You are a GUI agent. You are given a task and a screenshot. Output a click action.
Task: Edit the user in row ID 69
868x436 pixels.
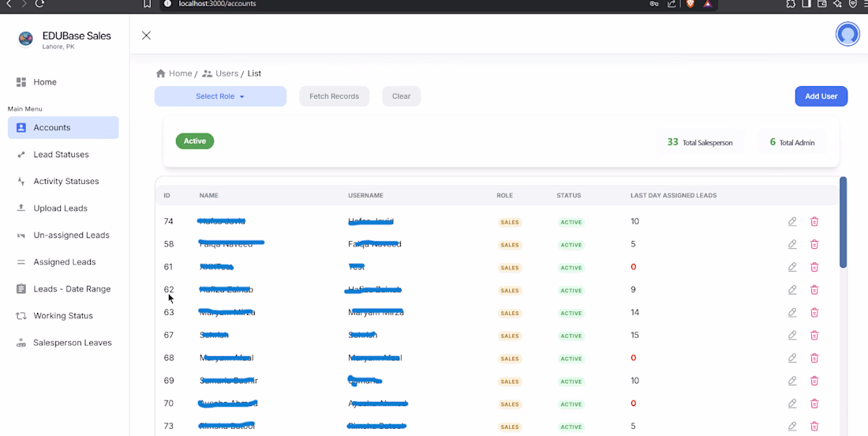[792, 381]
